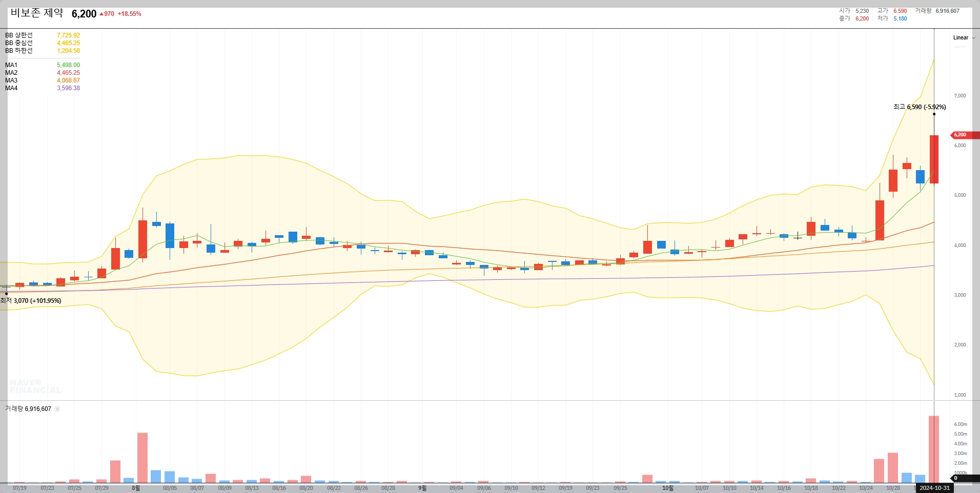Click the latest red candlestick at 2024-10-31
Image resolution: width=980 pixels, height=493 pixels.
[934, 159]
